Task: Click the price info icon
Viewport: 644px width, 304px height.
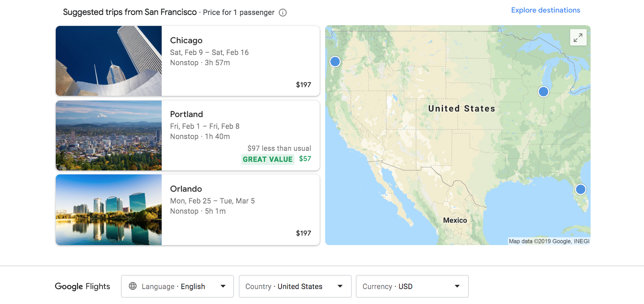Action: pos(283,13)
